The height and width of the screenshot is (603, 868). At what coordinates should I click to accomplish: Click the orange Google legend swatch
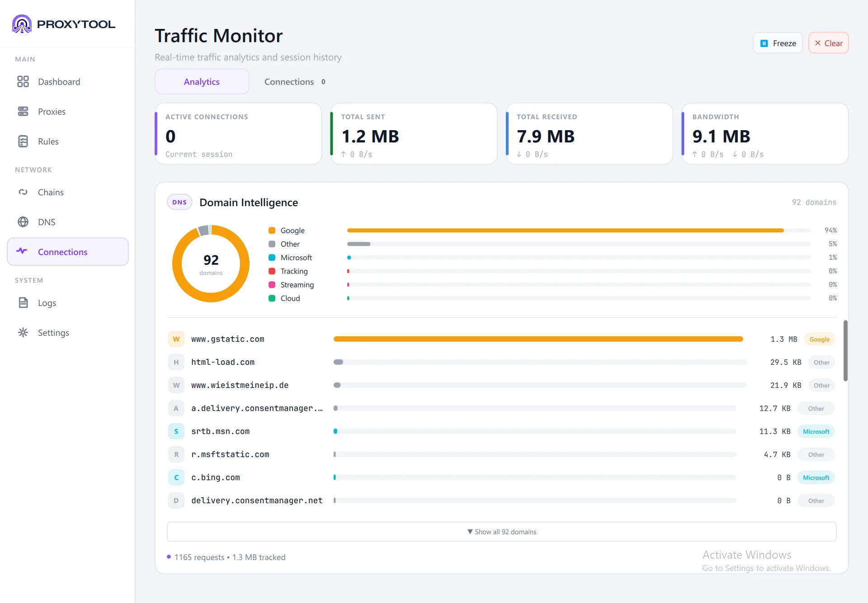click(272, 231)
